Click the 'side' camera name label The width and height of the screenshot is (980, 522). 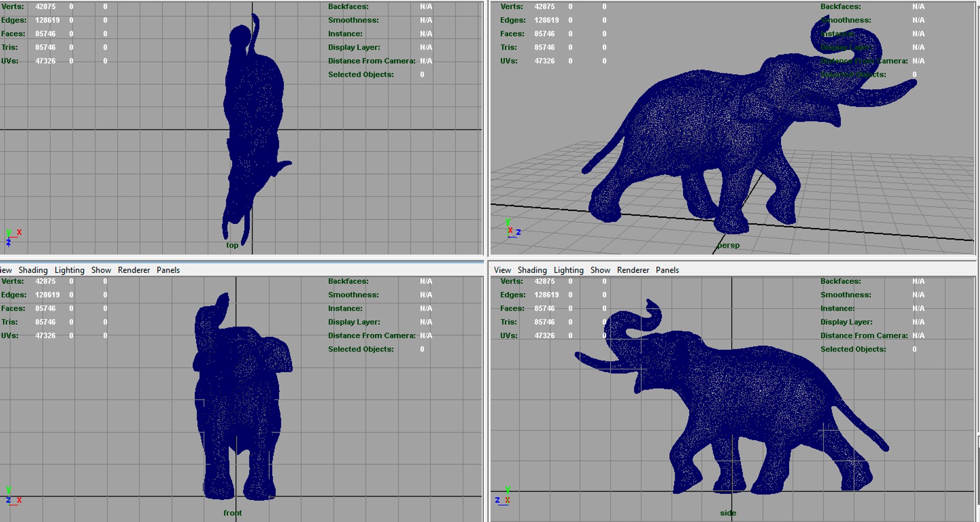point(728,513)
